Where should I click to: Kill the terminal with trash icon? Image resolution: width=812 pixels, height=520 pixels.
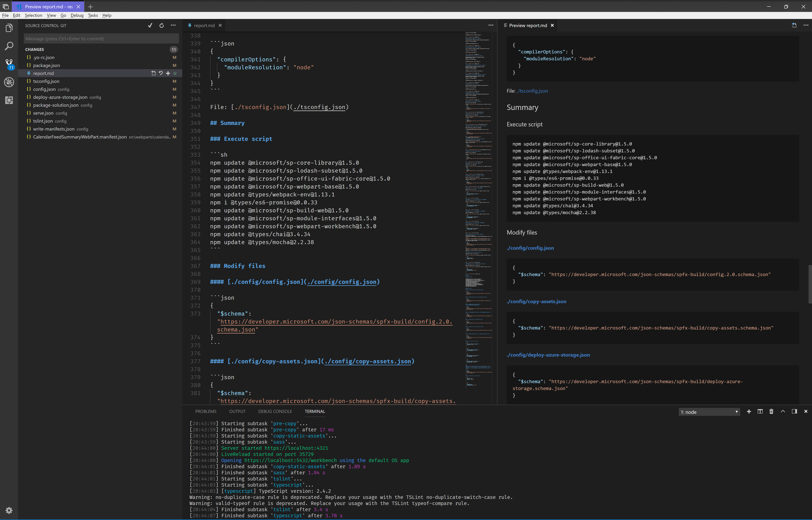pos(771,411)
